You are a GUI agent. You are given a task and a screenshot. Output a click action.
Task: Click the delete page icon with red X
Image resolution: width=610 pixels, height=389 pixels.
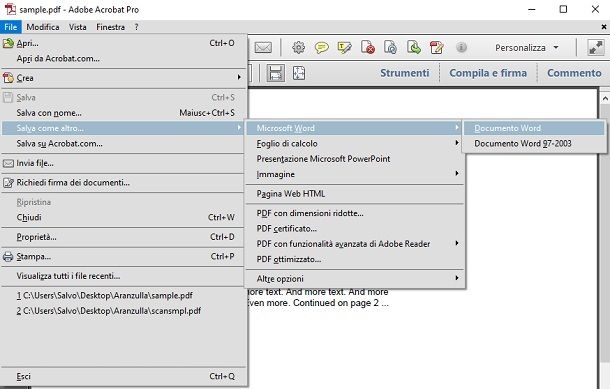368,47
